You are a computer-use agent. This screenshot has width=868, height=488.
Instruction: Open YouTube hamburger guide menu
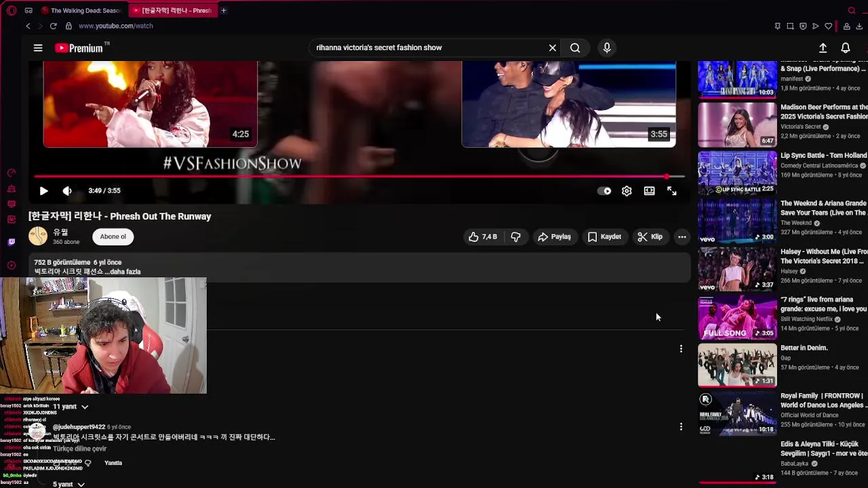coord(38,47)
